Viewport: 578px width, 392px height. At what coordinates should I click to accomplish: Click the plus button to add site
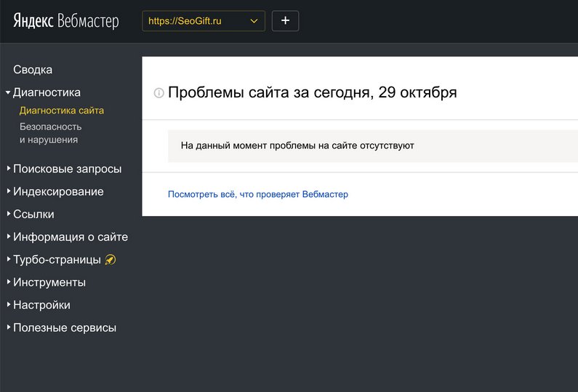pos(285,21)
